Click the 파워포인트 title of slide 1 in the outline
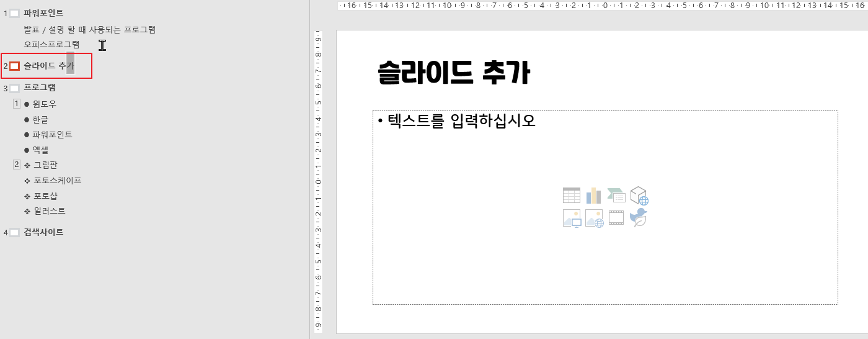The width and height of the screenshot is (868, 339). click(x=43, y=13)
